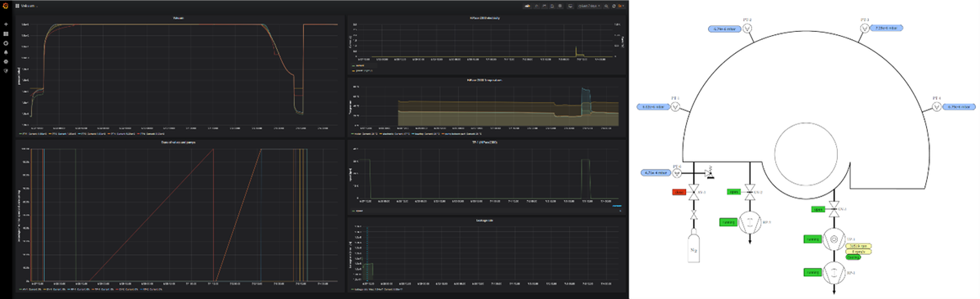The height and width of the screenshot is (299, 980).
Task: Refresh the dashboard with the refresh icon
Action: coord(613,6)
